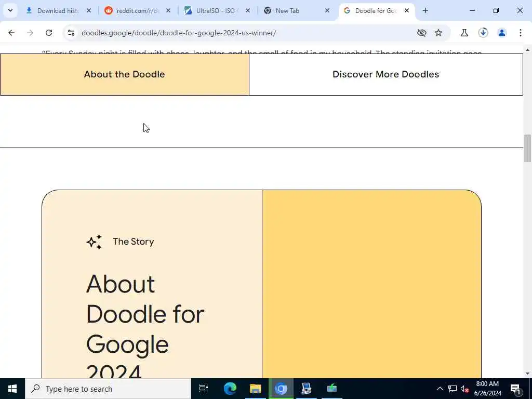This screenshot has height=399, width=532.
Task: Open the notification center icon
Action: (x=515, y=389)
